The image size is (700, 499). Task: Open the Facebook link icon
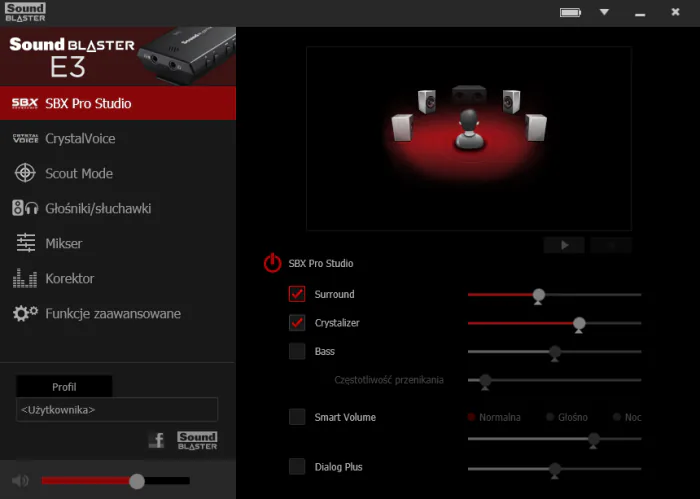click(x=156, y=441)
